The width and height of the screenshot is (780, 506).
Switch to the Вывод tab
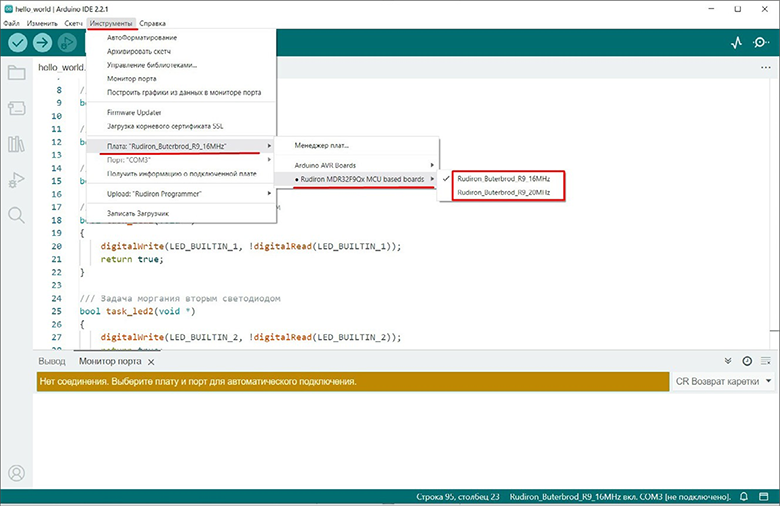click(52, 361)
